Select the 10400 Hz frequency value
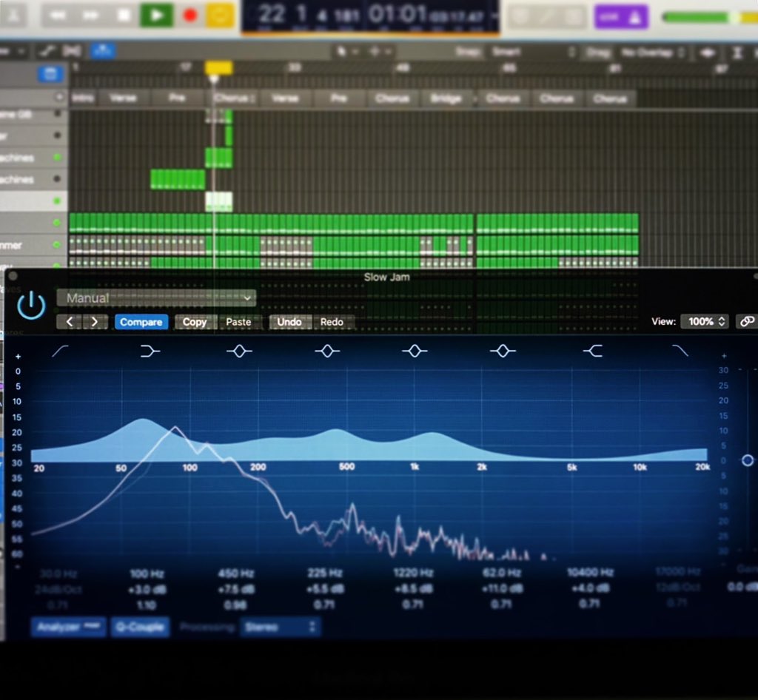Screen dimensions: 758x700 590,573
